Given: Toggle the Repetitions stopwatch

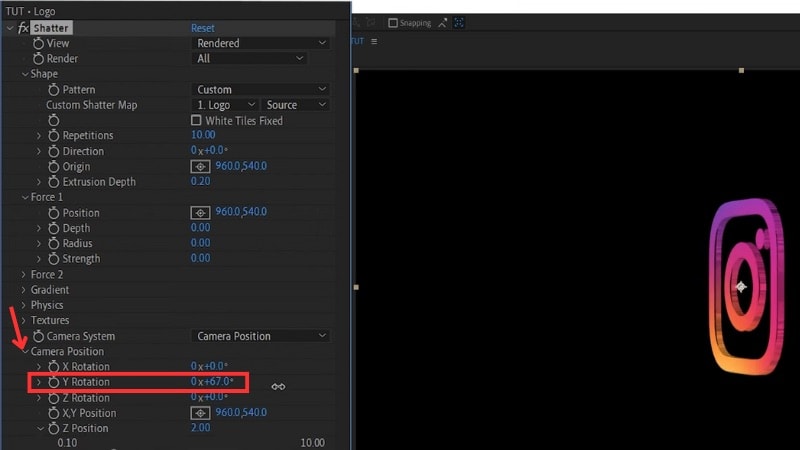Looking at the screenshot, I should pyautogui.click(x=54, y=136).
